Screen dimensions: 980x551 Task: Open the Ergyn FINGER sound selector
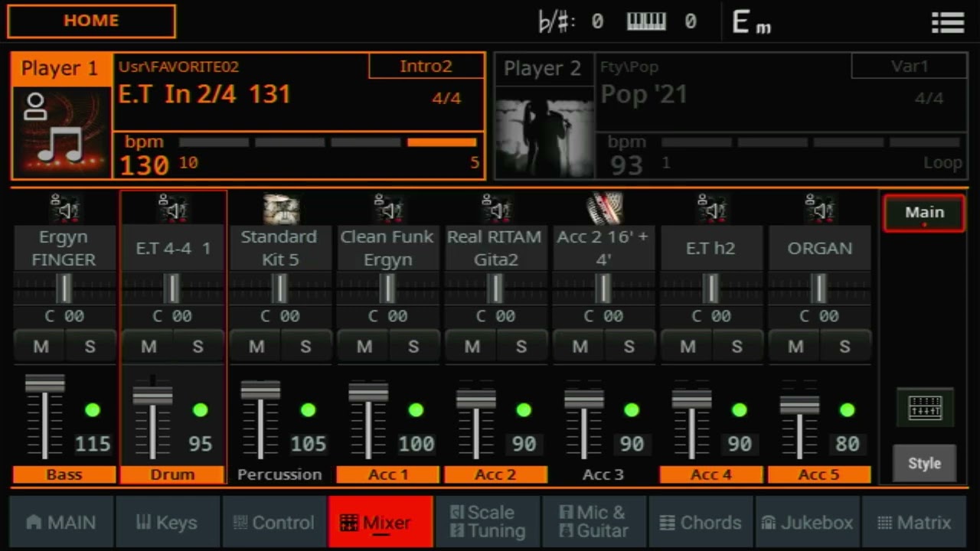pos(64,248)
